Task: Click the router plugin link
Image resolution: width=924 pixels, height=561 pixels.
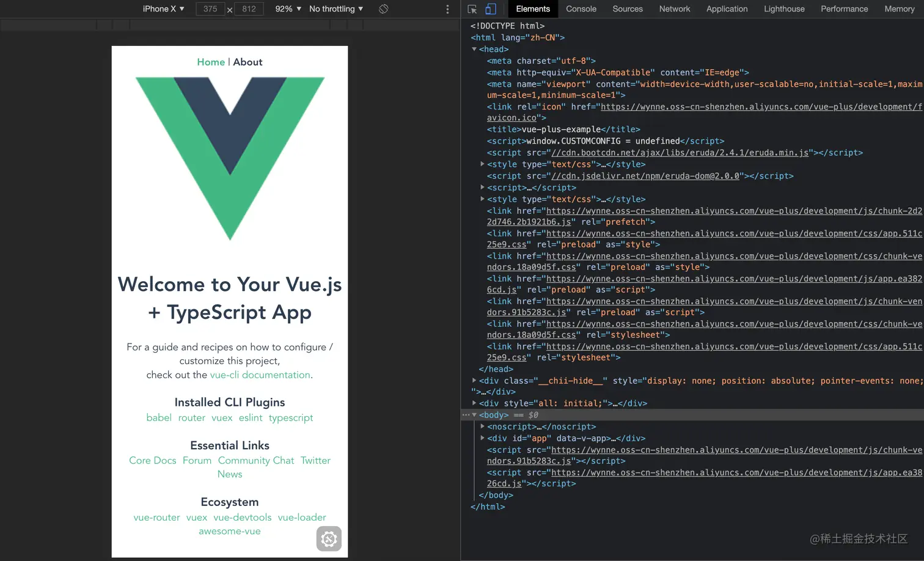Action: tap(192, 417)
